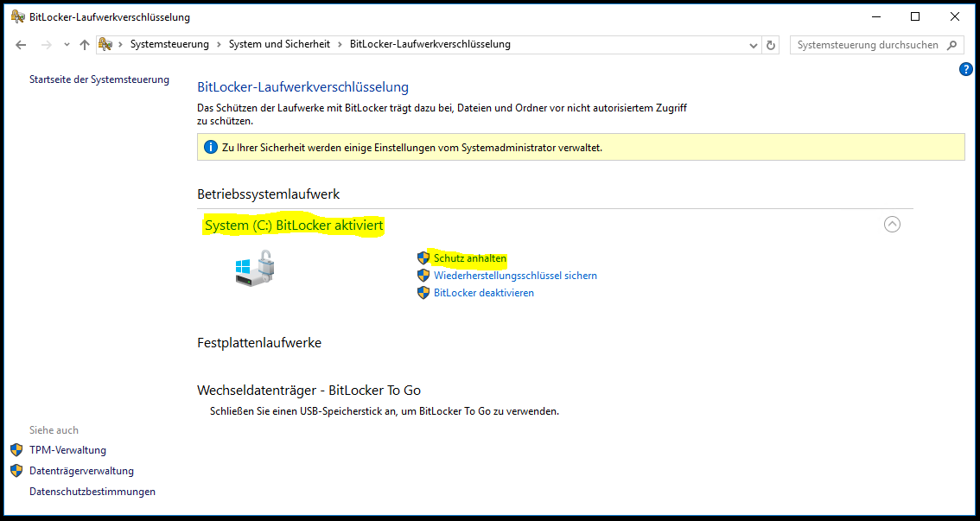This screenshot has height=521, width=980.
Task: Refresh the page with reload button
Action: tap(771, 45)
